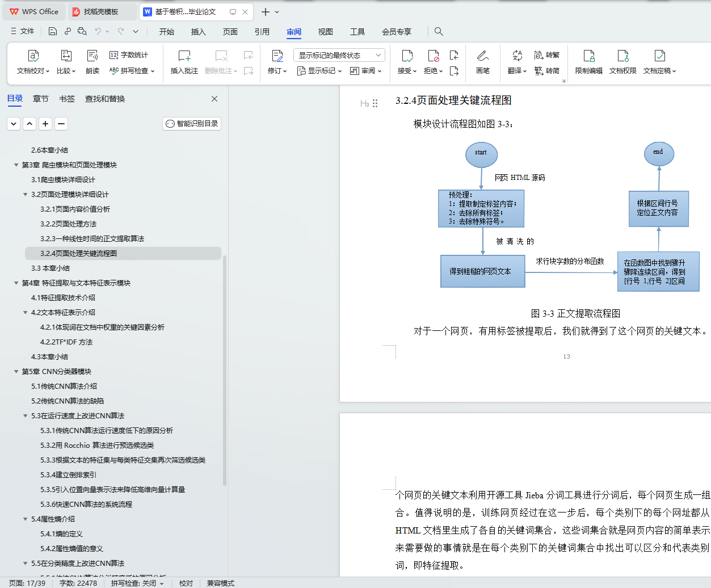Click the 朗读 read aloud icon

click(92, 56)
